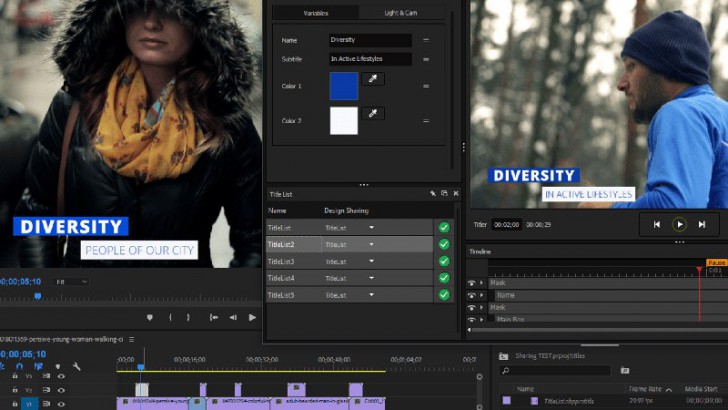Expand the first Mask layer in Timeline

pyautogui.click(x=482, y=283)
